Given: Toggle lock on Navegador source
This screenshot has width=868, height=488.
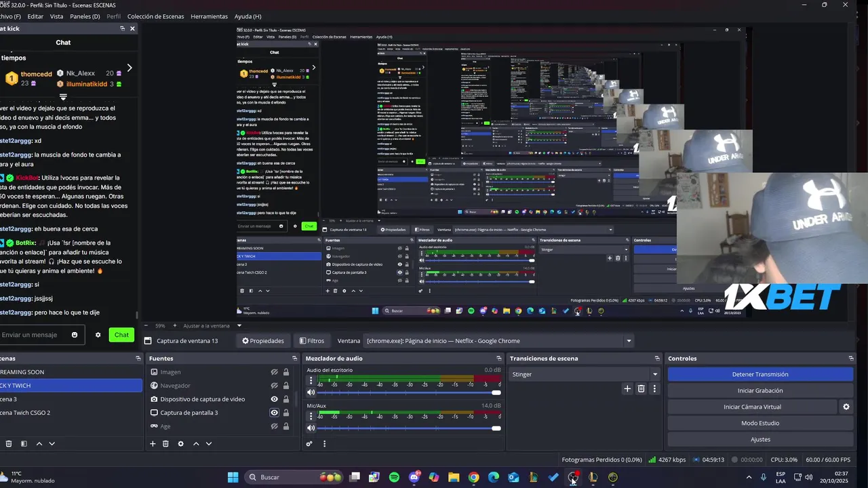Looking at the screenshot, I should (286, 386).
